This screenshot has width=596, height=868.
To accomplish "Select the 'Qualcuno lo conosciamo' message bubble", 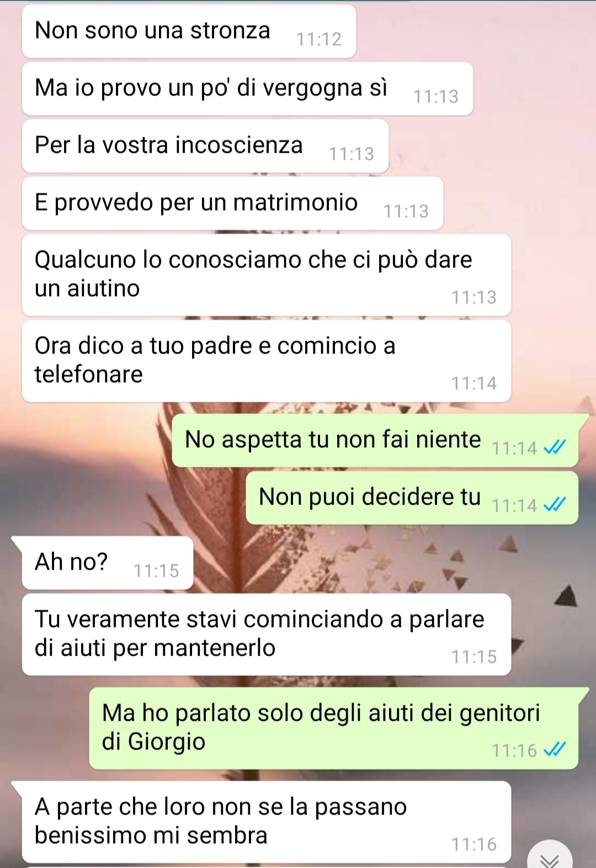I will tap(267, 275).
